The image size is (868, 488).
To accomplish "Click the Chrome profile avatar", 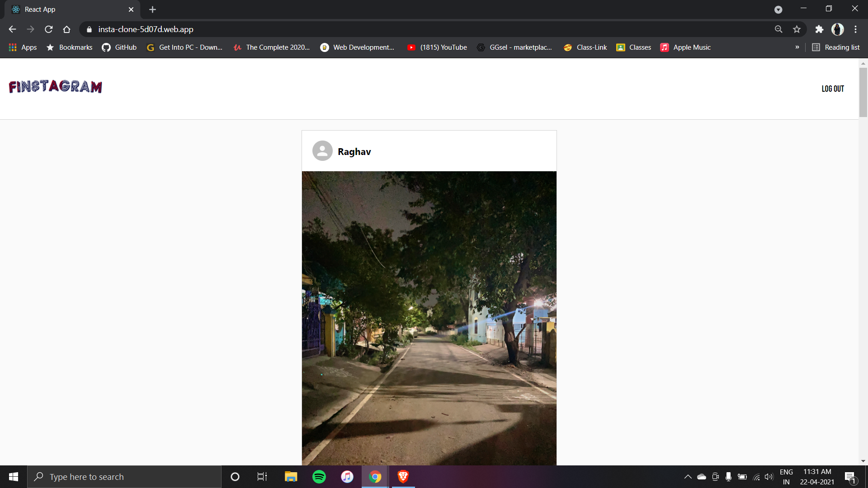I will (x=838, y=29).
